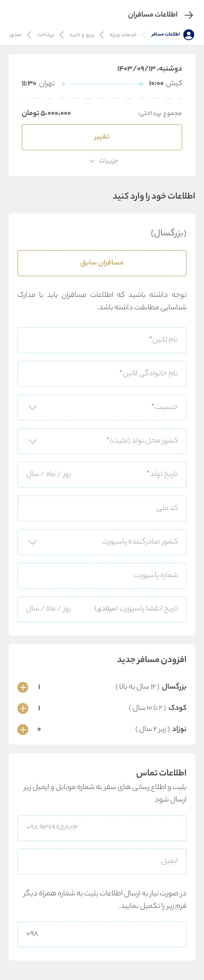Select the شماره پاسپورت field

click(x=102, y=575)
